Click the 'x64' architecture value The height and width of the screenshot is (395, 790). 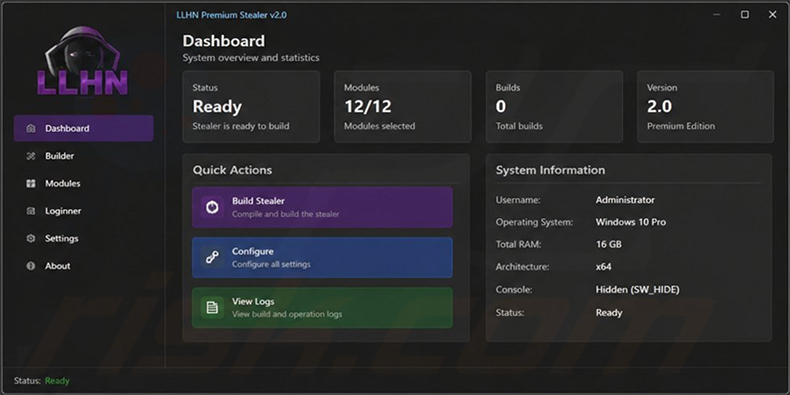point(604,267)
